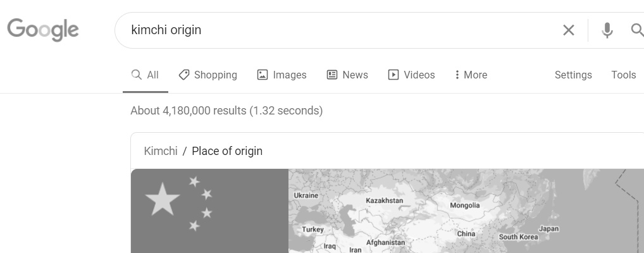
Task: Click the flag image thumbnail
Action: tap(209, 211)
